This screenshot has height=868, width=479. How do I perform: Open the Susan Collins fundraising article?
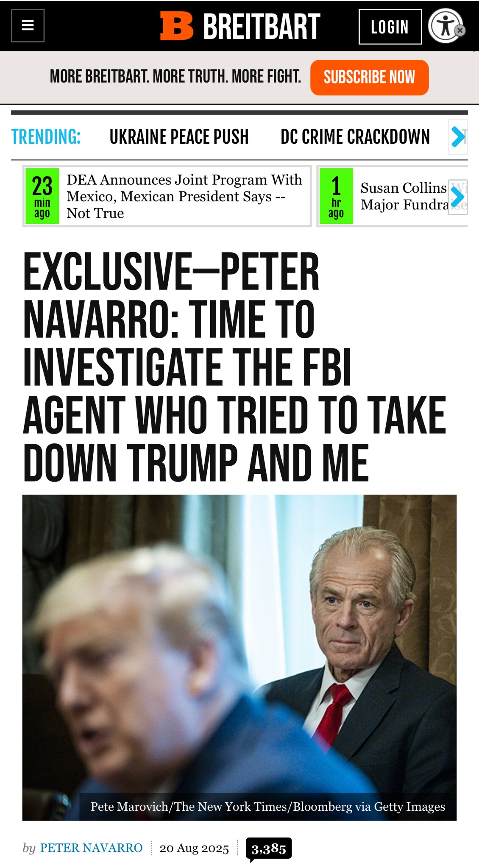(403, 196)
